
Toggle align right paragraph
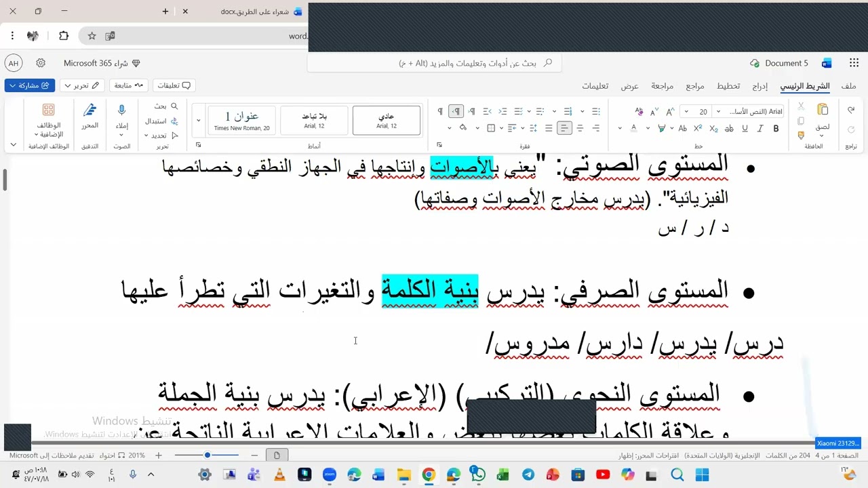pos(596,128)
